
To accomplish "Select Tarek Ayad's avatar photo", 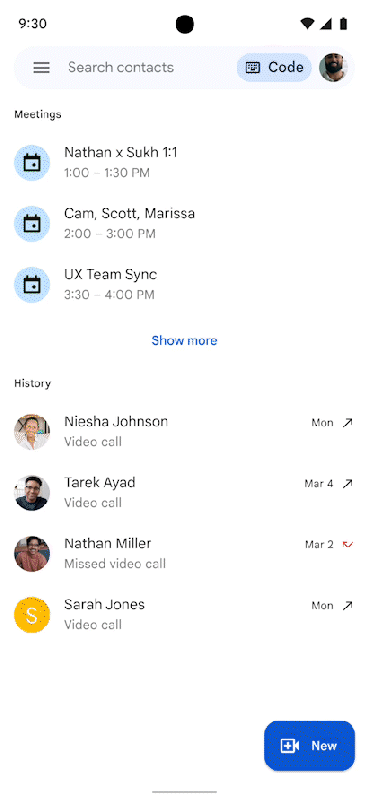I will click(32, 493).
